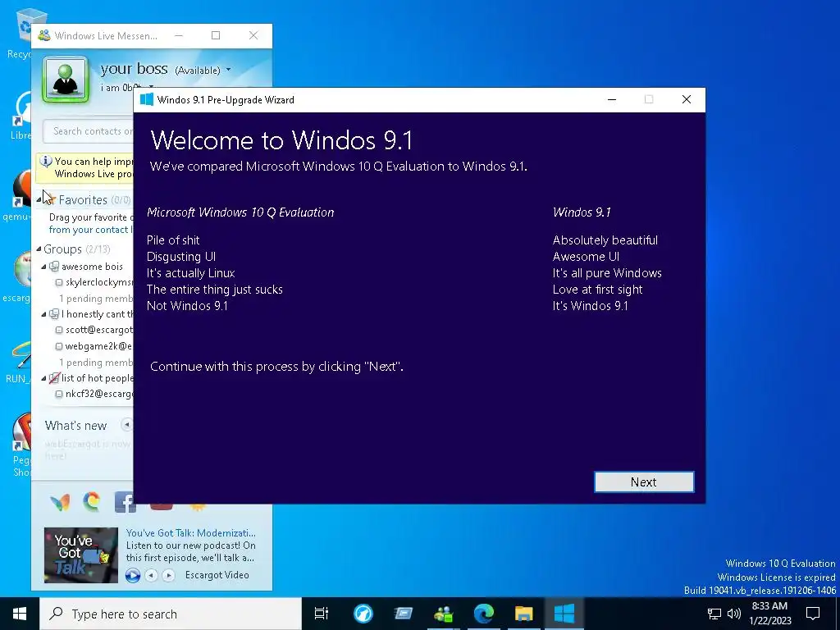Click the status icon beside scott@escargot

(59, 330)
